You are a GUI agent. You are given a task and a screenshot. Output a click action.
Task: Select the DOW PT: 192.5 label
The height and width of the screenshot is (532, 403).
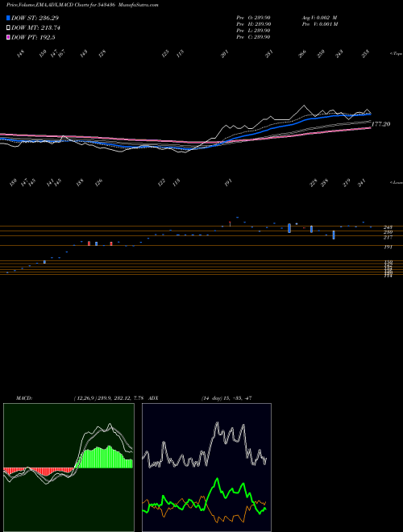click(x=33, y=37)
